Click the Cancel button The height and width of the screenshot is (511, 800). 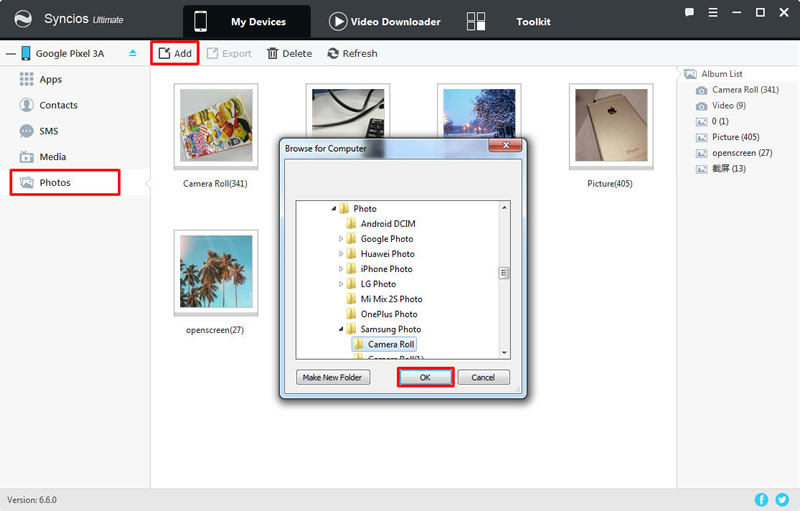pyautogui.click(x=483, y=377)
